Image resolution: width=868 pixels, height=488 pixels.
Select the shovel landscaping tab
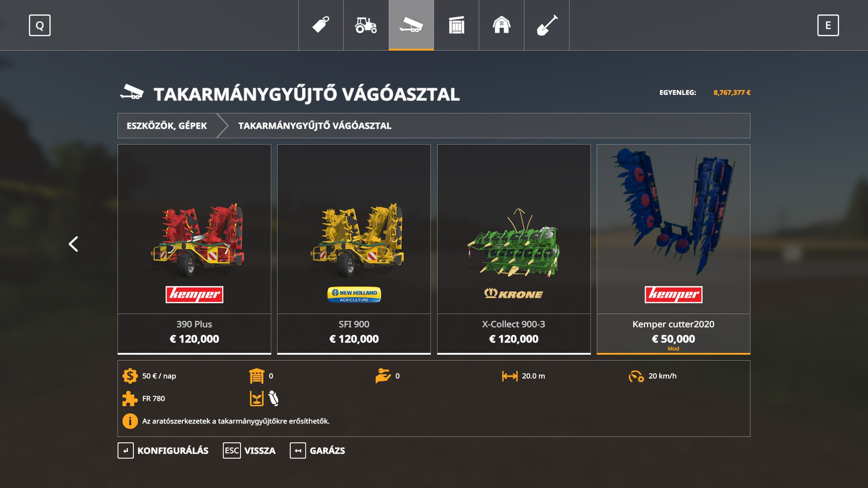pos(547,25)
